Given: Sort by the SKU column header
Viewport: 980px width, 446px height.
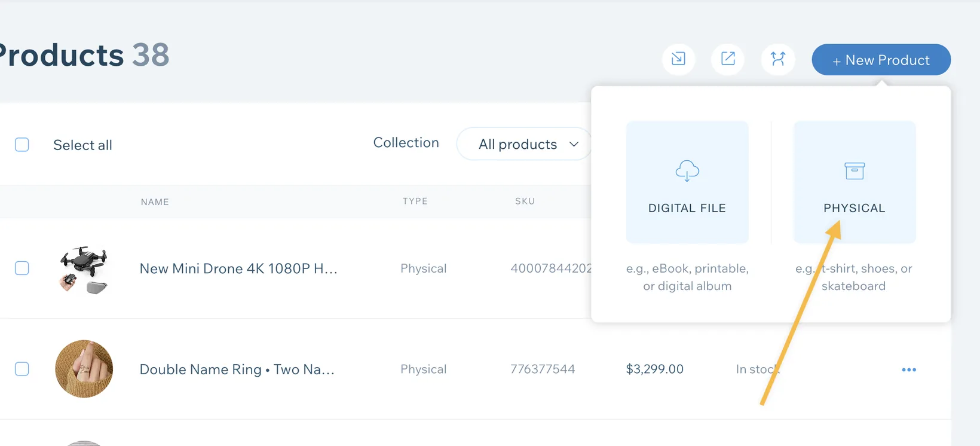Looking at the screenshot, I should [x=525, y=201].
